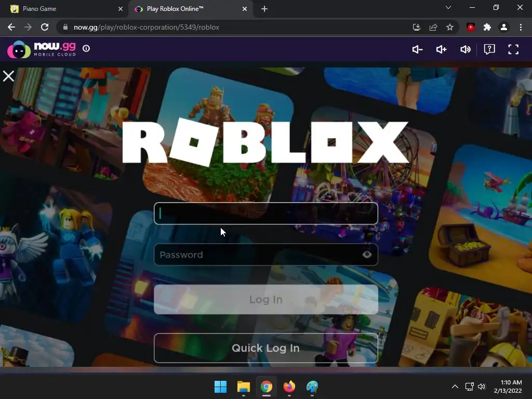Close the Play Roblox Online tab

245,9
